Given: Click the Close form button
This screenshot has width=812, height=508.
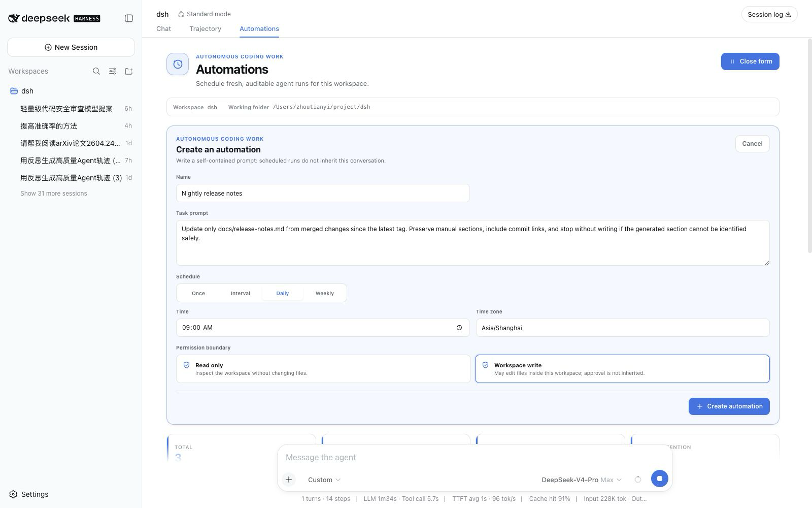Looking at the screenshot, I should point(750,61).
